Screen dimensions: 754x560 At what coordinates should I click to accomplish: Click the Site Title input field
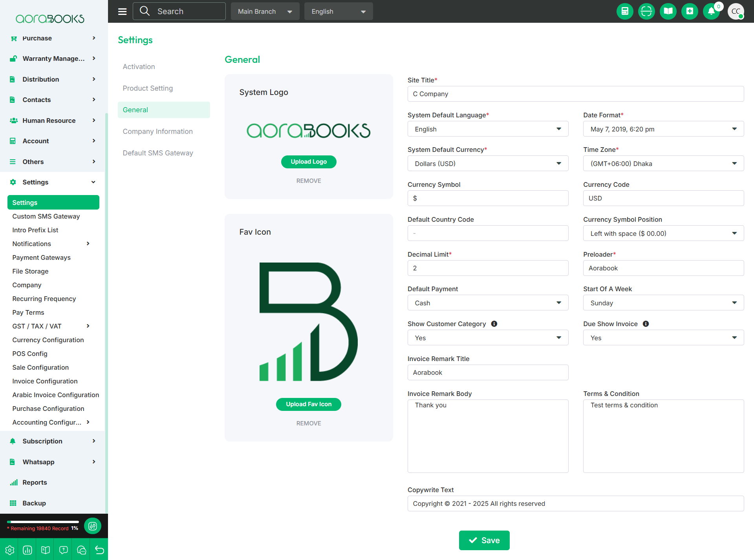coord(576,94)
